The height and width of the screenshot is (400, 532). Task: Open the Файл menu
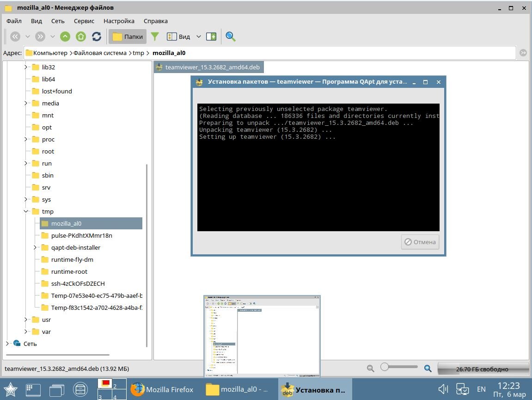[14, 21]
